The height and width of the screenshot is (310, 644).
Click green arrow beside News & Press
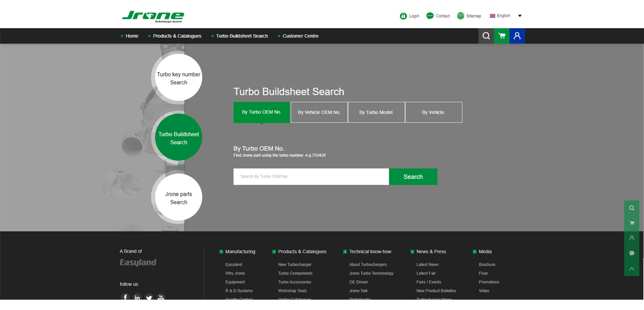click(x=413, y=252)
